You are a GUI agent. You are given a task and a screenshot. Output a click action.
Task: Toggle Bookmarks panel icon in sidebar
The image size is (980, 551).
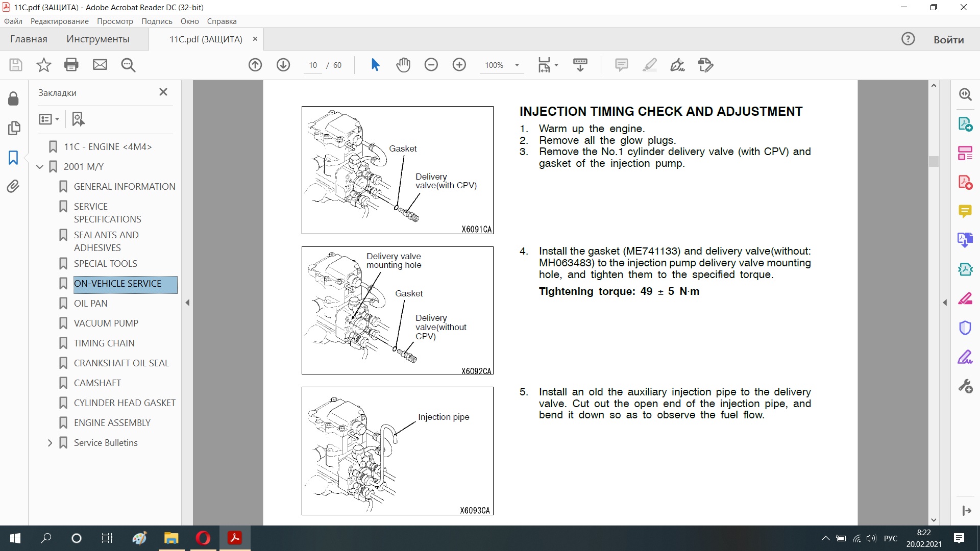(x=14, y=158)
